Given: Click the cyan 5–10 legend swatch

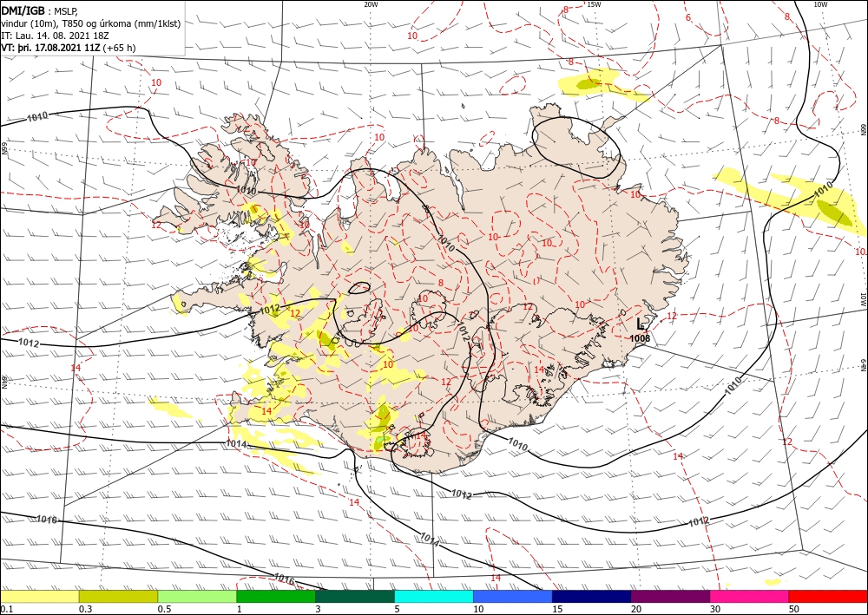Looking at the screenshot, I should [x=434, y=596].
